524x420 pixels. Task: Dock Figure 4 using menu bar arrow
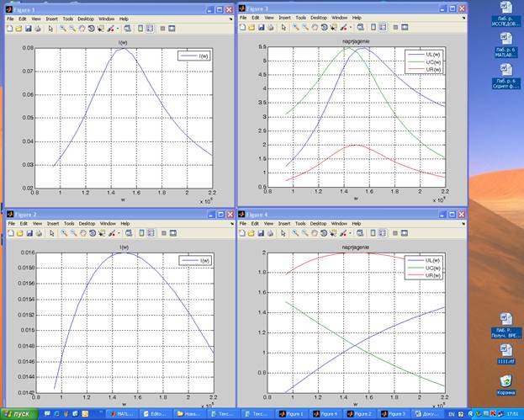coord(463,223)
